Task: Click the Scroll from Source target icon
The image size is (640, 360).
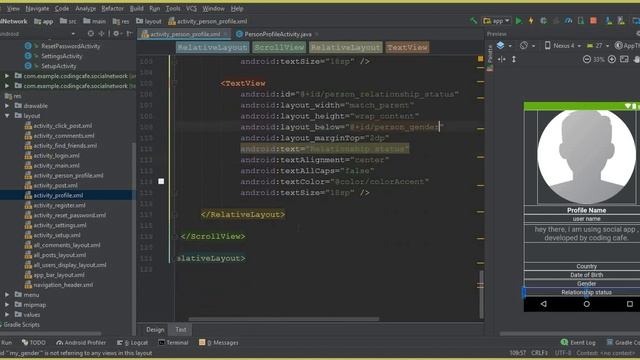Action: (91, 33)
